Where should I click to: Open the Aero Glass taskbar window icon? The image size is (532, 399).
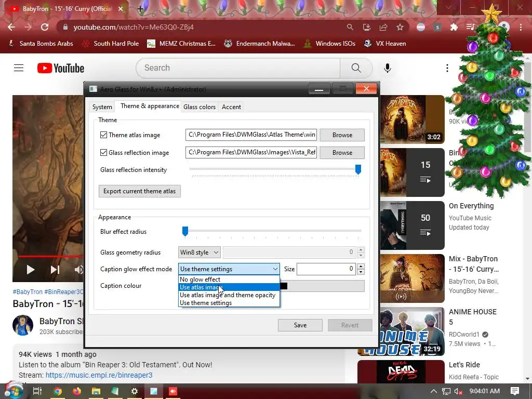(x=154, y=391)
